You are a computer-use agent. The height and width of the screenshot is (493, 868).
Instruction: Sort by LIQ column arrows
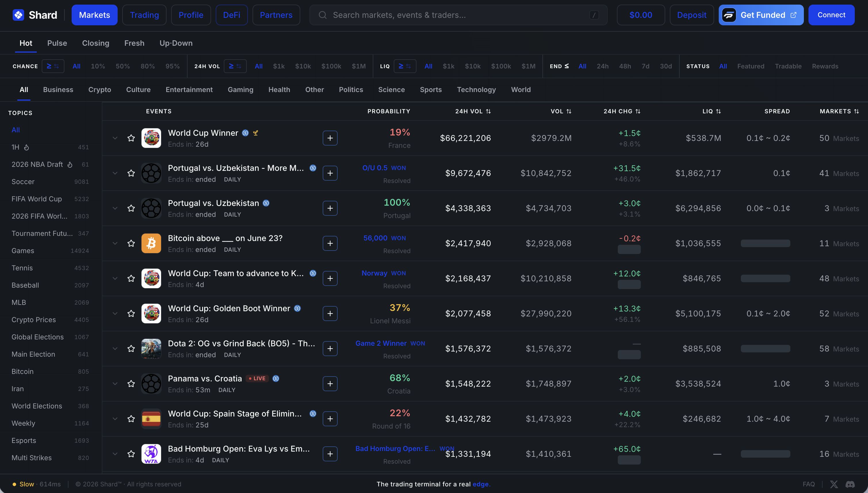[x=718, y=111]
